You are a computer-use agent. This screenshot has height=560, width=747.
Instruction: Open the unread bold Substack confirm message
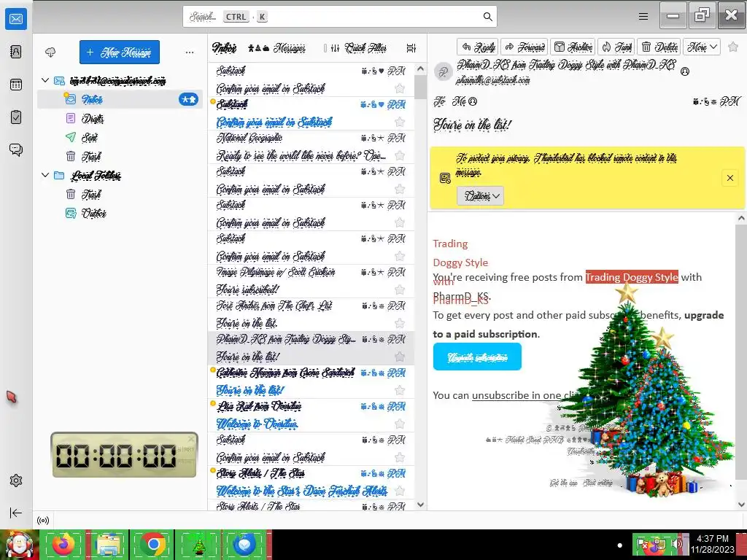pos(311,113)
